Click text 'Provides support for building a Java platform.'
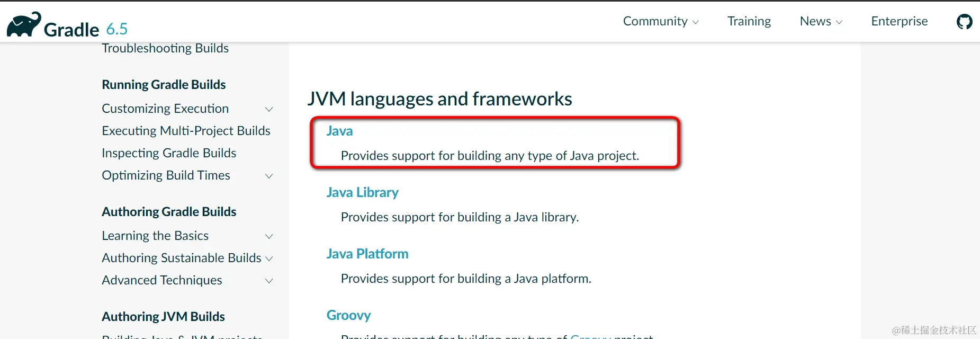 coord(466,279)
